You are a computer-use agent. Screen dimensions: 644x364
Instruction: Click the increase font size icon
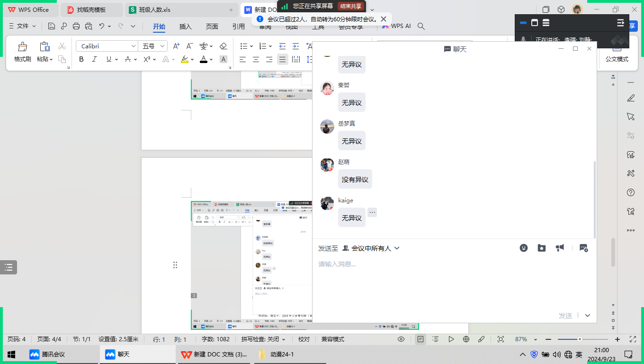(x=176, y=46)
